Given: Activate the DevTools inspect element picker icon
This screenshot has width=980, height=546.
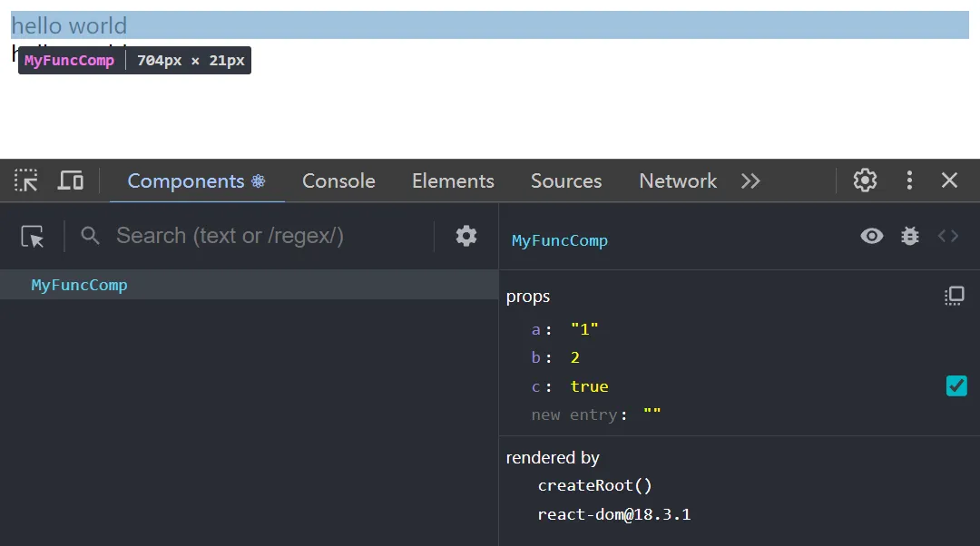Looking at the screenshot, I should tap(25, 180).
